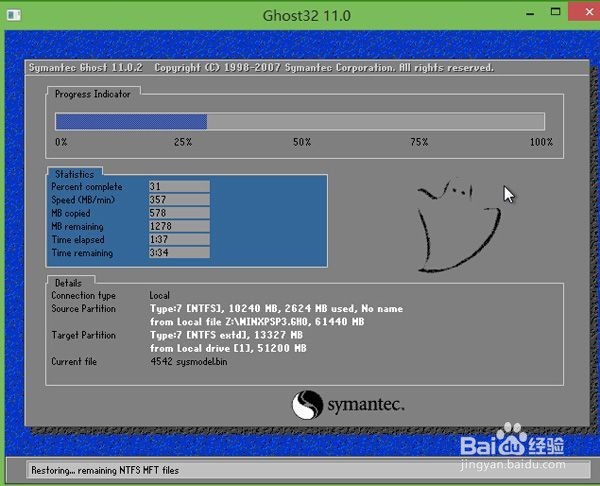The height and width of the screenshot is (486, 600).
Task: Minimize the Ghost32 11.0 window
Action: point(530,13)
